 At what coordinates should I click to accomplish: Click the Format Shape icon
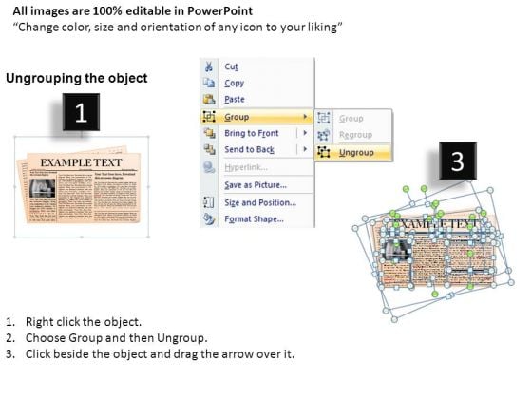pos(209,219)
